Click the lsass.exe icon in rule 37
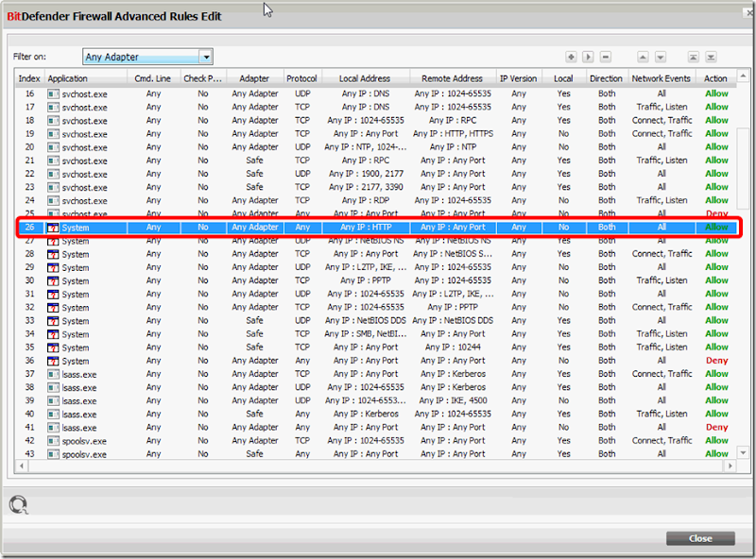This screenshot has width=756, height=559. click(x=53, y=375)
